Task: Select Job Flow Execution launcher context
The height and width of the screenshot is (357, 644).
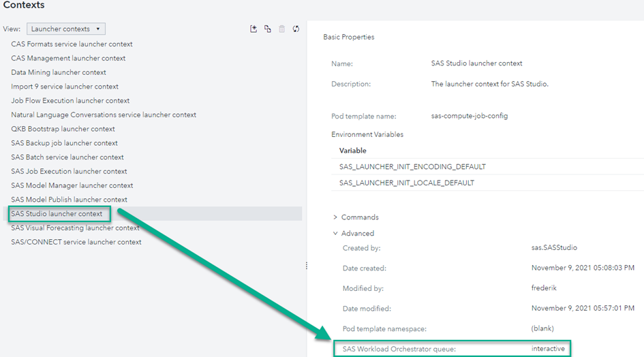Action: coord(70,101)
